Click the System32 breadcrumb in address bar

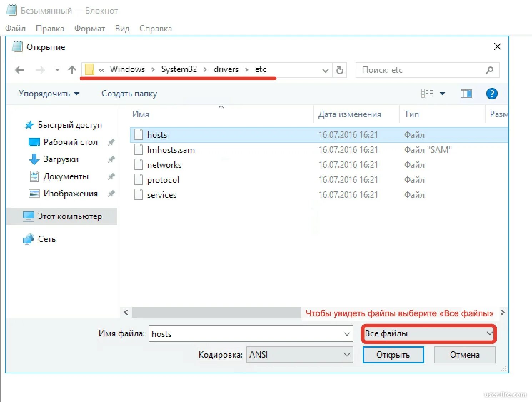[179, 69]
